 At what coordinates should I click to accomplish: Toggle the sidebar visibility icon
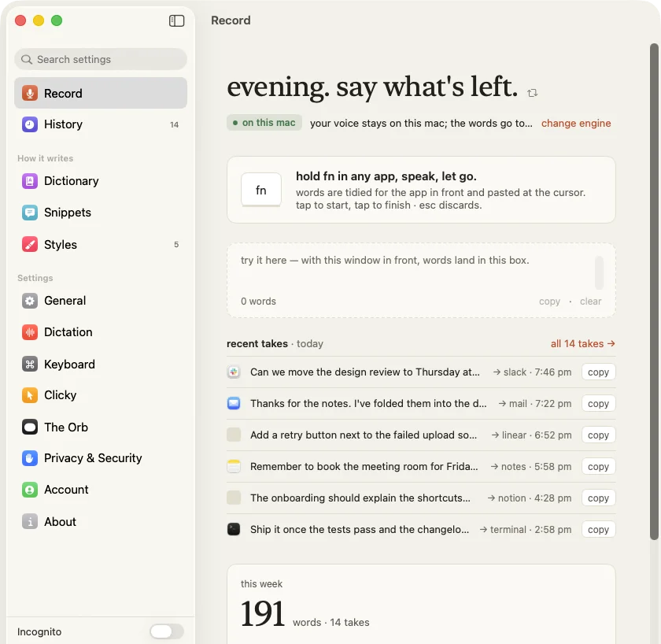point(176,20)
